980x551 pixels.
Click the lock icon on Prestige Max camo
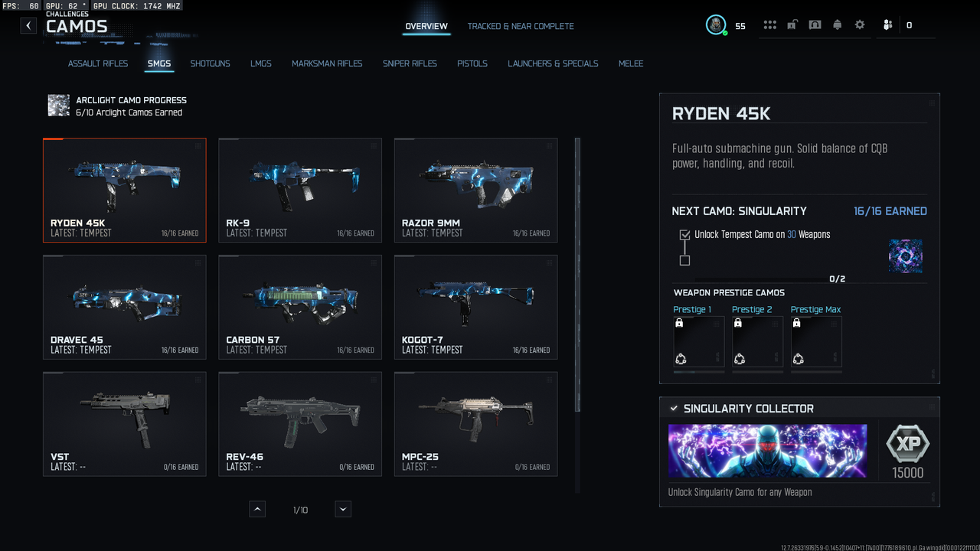tap(796, 324)
